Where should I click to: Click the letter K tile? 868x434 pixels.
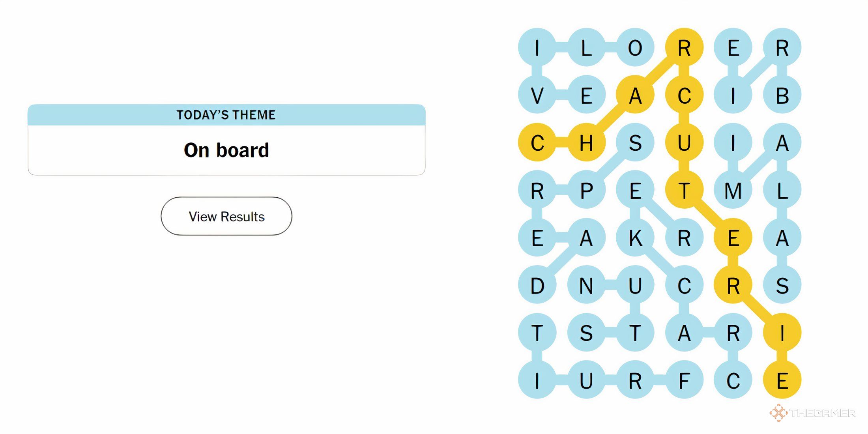pyautogui.click(x=635, y=238)
